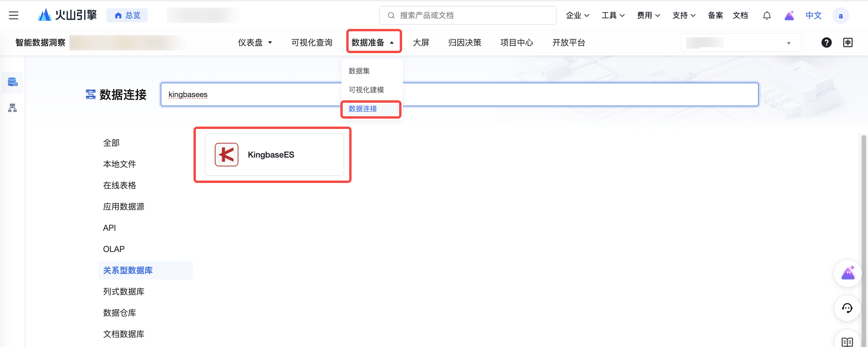Filter by 列式数据库 category
This screenshot has width=868, height=347.
point(123,292)
